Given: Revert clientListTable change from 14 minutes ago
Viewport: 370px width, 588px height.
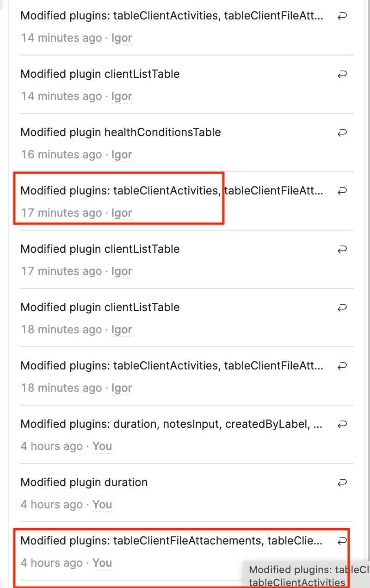Looking at the screenshot, I should (x=342, y=75).
